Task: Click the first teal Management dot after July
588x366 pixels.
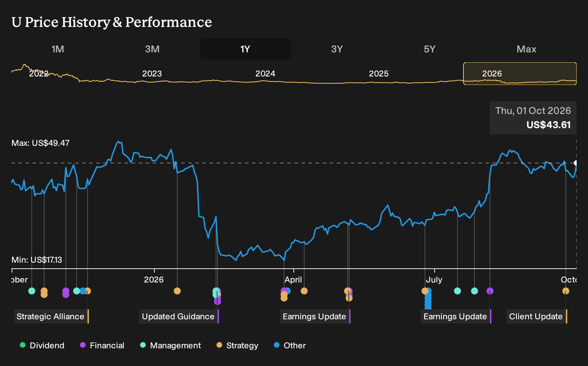Action: click(457, 291)
